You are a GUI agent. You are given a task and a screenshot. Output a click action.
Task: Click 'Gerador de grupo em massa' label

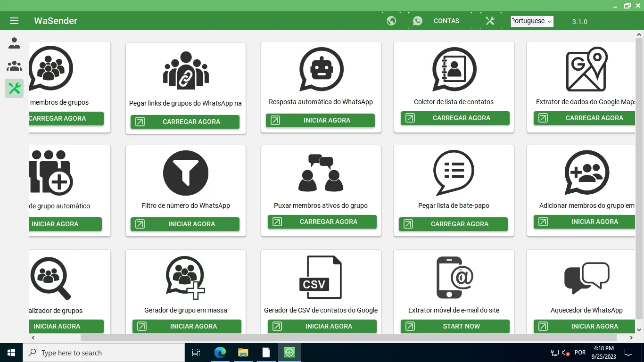pos(186,310)
